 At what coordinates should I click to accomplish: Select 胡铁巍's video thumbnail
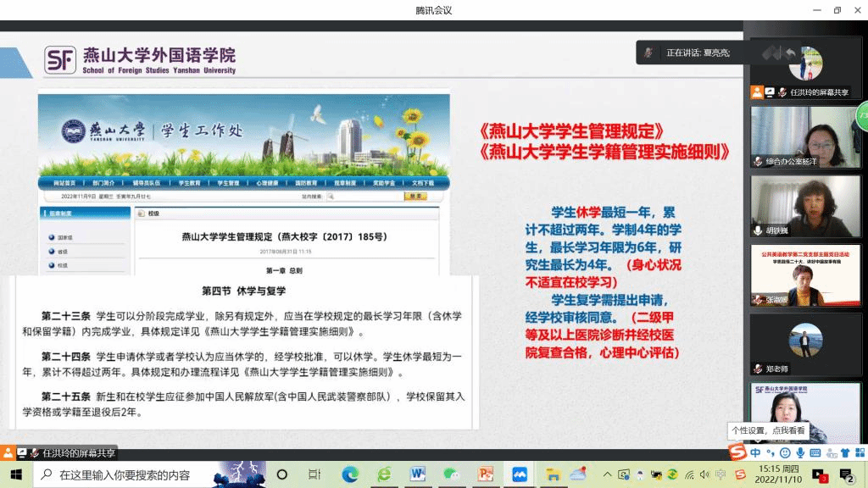[x=805, y=207]
